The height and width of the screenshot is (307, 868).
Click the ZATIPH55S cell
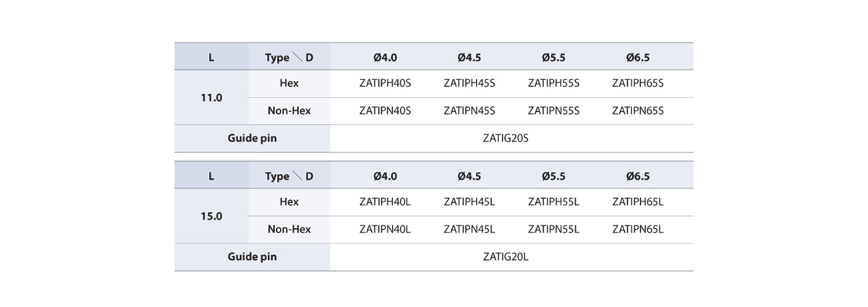pyautogui.click(x=554, y=83)
